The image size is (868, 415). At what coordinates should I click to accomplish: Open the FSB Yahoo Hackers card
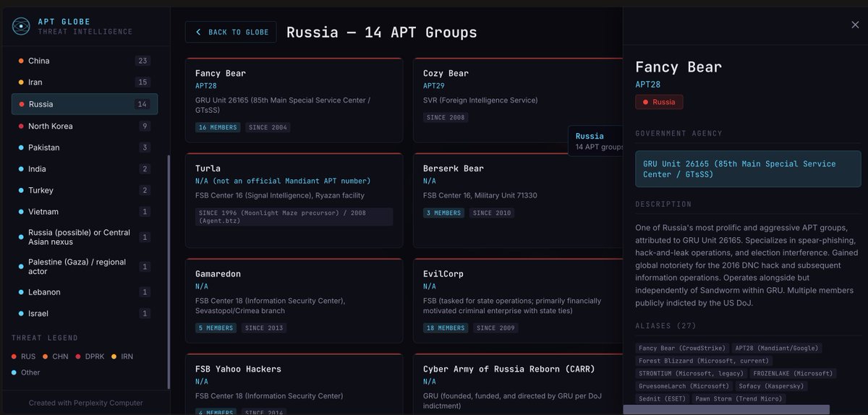[294, 384]
